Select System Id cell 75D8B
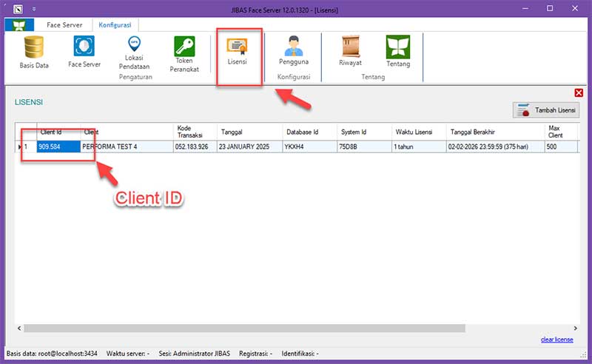This screenshot has width=592, height=364. [364, 146]
